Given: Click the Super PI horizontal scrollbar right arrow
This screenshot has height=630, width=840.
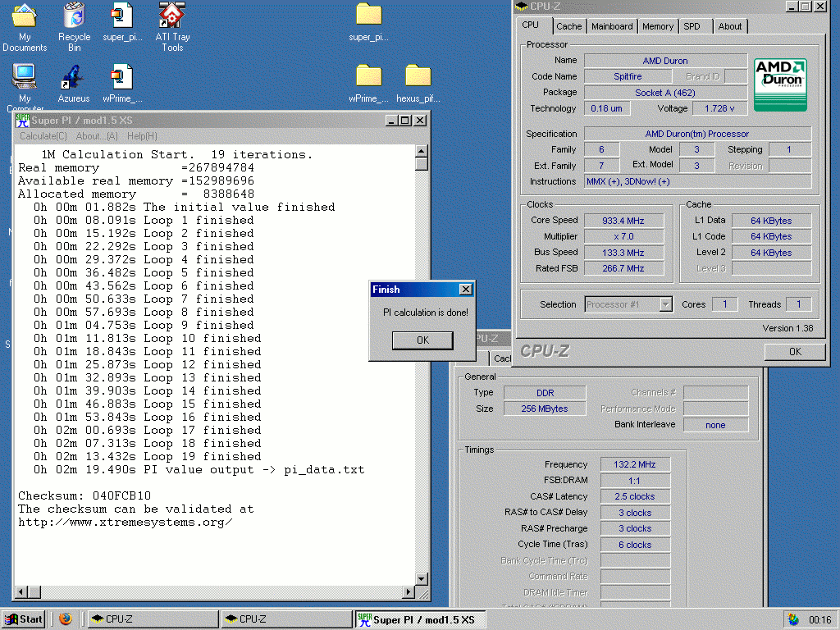Looking at the screenshot, I should pyautogui.click(x=409, y=592).
